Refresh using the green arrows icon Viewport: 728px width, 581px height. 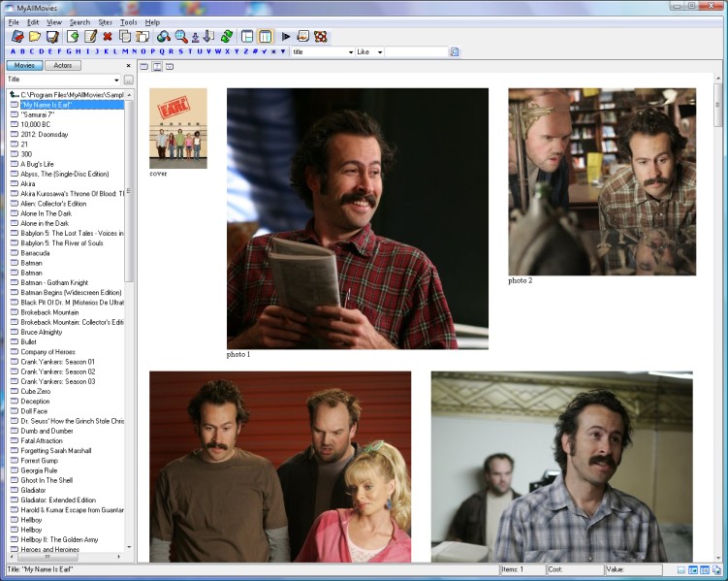(x=227, y=36)
